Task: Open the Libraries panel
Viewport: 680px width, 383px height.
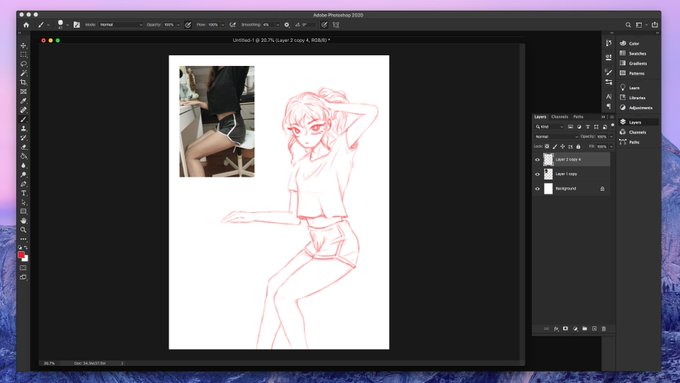Action: point(637,98)
